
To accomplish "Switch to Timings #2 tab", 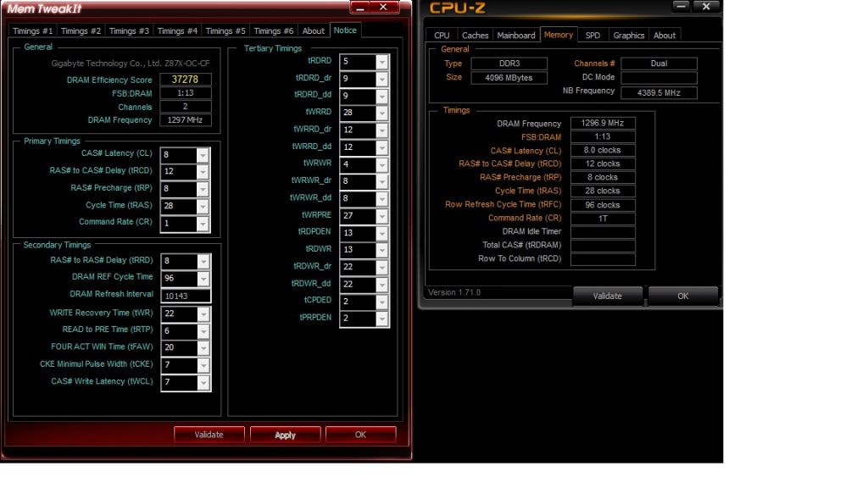I will pyautogui.click(x=81, y=31).
